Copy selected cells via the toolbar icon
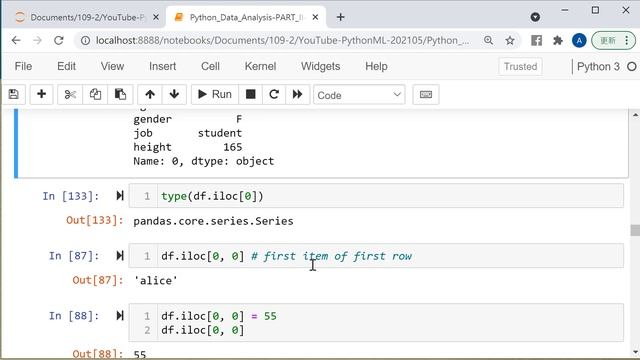The width and height of the screenshot is (640, 360). tap(95, 95)
